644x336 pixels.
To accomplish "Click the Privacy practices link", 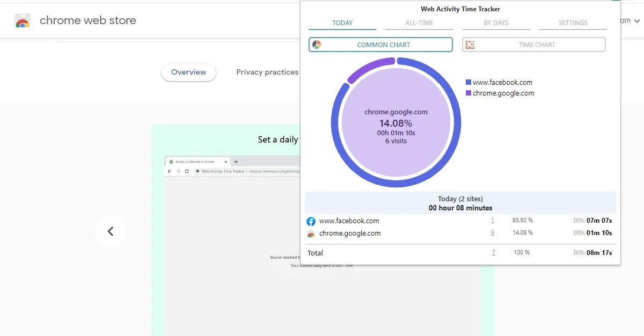I will pos(267,72).
